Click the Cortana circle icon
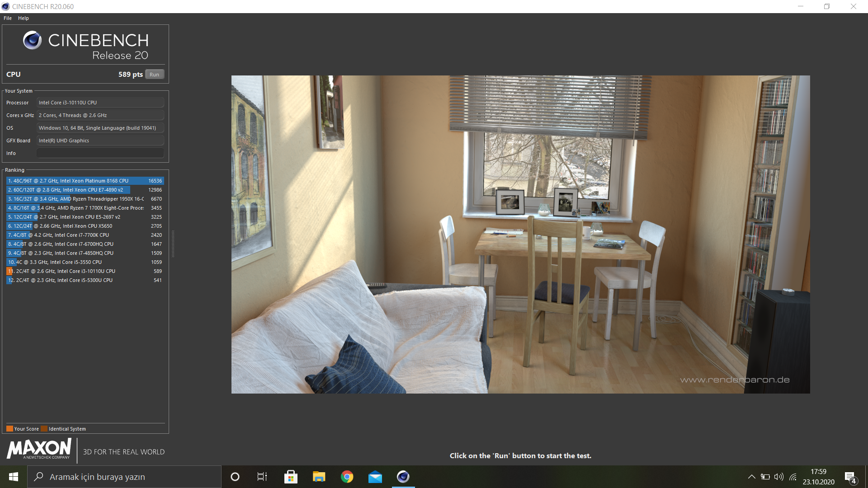This screenshot has width=868, height=488. 235,477
